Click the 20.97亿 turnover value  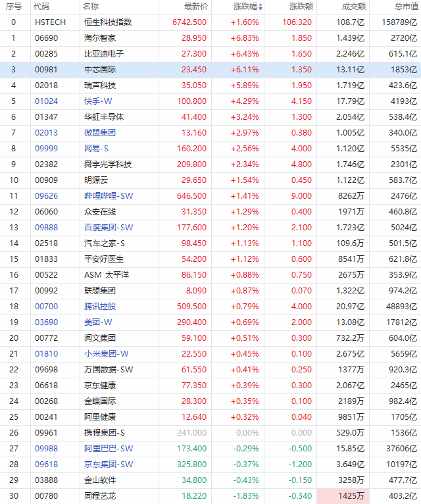[351, 307]
